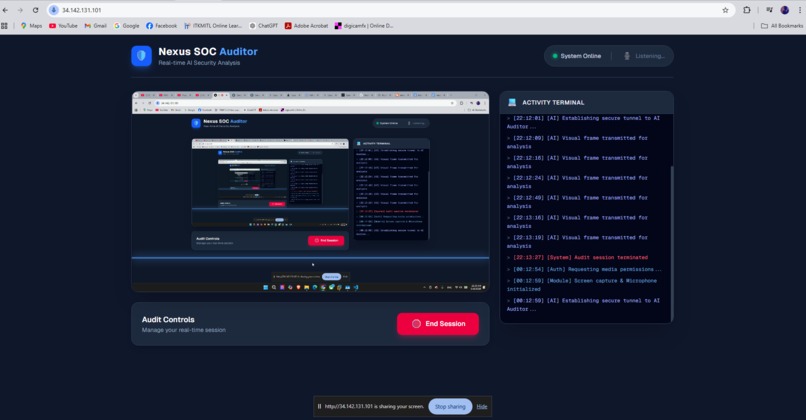This screenshot has height=420, width=806.
Task: Select the 22:12:01 Establishing secure tunnel log
Action: tap(583, 122)
